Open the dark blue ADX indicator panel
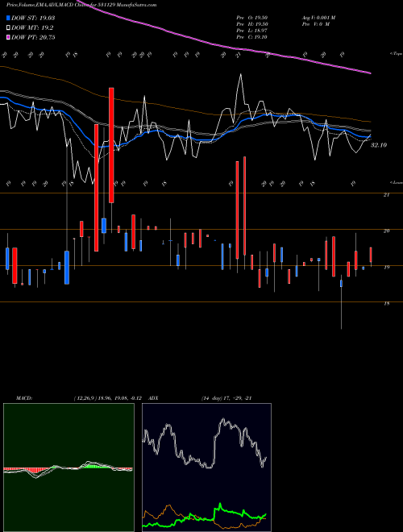This screenshot has height=532, width=403. (x=206, y=468)
